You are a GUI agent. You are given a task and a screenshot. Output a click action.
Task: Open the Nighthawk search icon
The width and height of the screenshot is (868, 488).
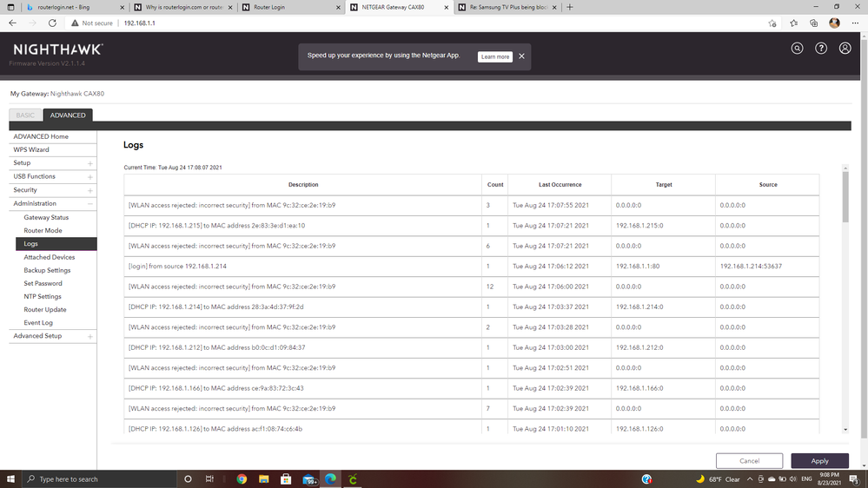[x=797, y=49]
